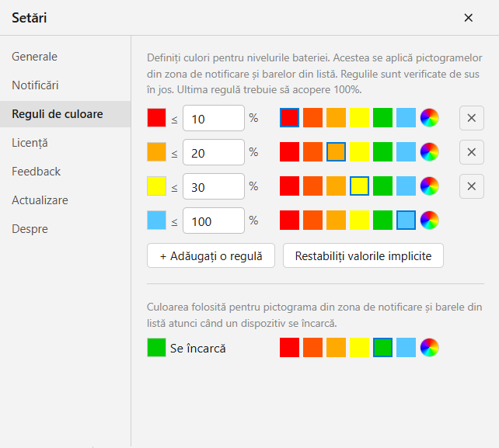The width and height of the screenshot is (499, 448).
Task: Click green preview swatch beside Se încarcă
Action: (156, 348)
